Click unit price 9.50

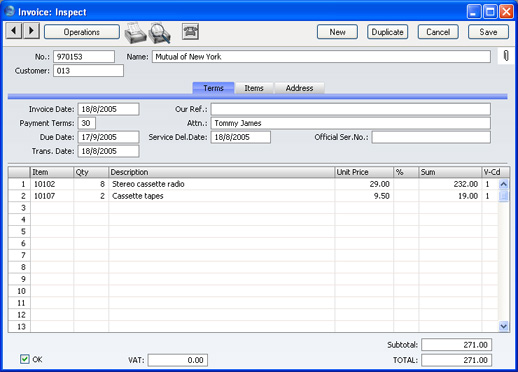pos(382,196)
